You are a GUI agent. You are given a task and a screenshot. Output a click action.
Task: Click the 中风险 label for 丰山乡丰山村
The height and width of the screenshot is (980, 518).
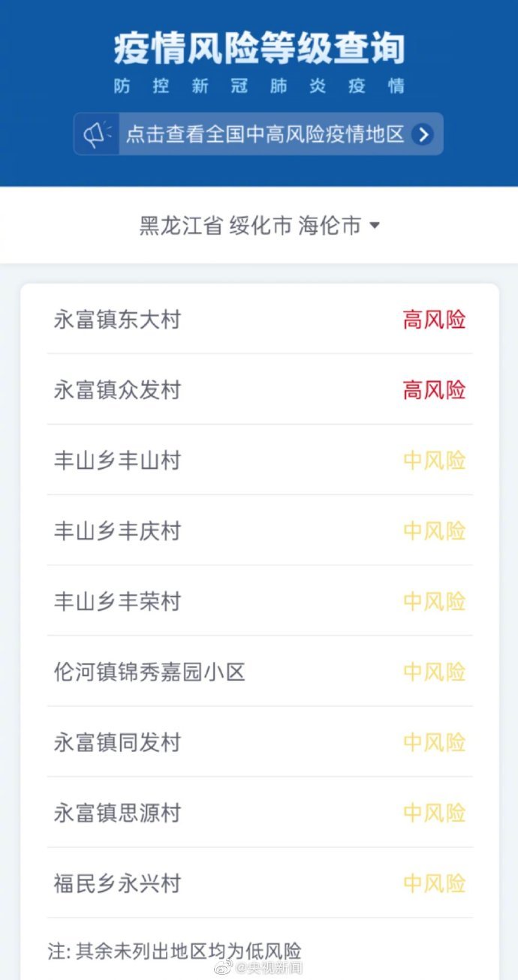point(434,461)
